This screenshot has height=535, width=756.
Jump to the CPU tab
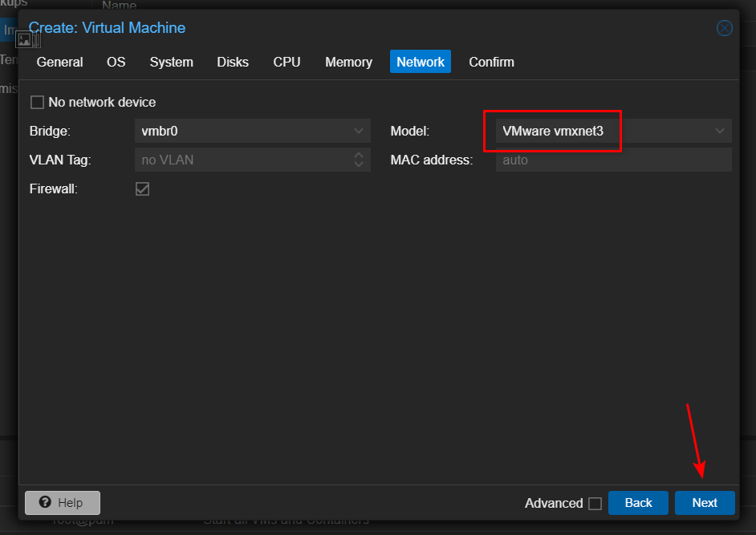coord(287,62)
